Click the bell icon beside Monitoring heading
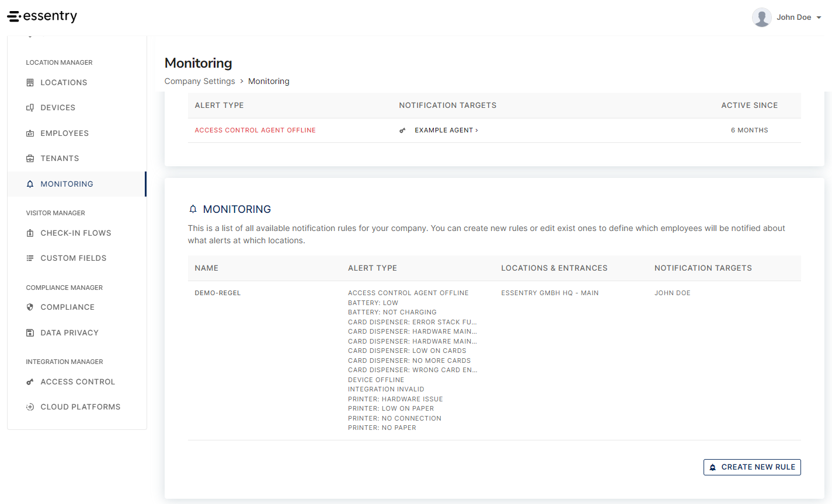 click(x=193, y=209)
